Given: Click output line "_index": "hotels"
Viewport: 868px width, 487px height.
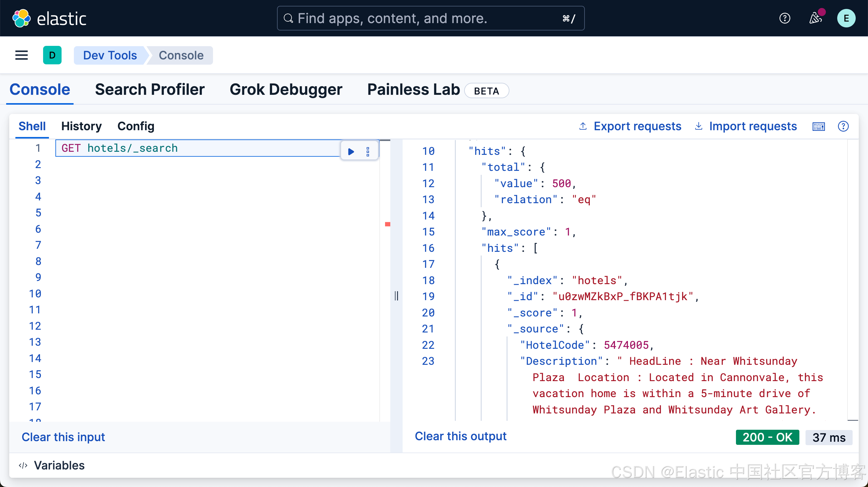Looking at the screenshot, I should tap(568, 281).
